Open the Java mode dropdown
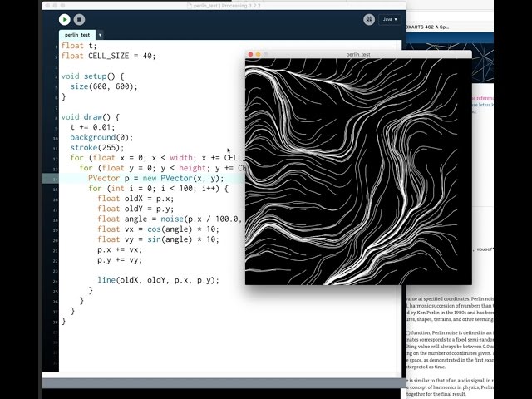Image resolution: width=532 pixels, height=399 pixels. tap(390, 20)
